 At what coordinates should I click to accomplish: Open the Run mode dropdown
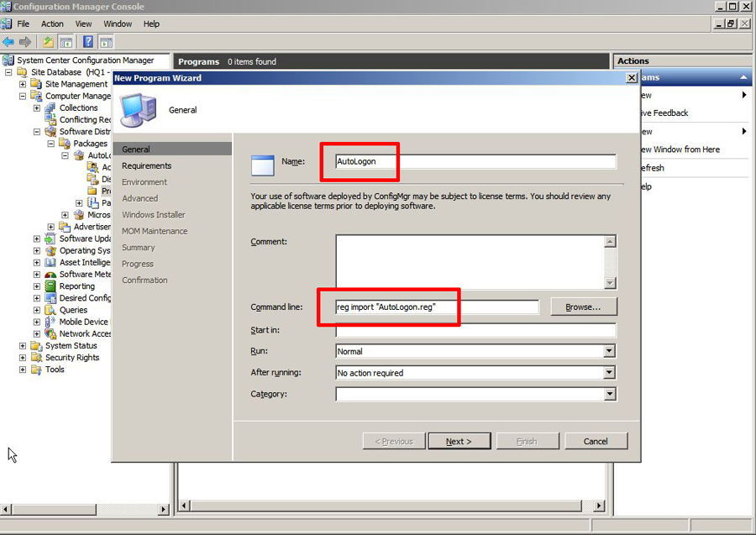pyautogui.click(x=610, y=351)
